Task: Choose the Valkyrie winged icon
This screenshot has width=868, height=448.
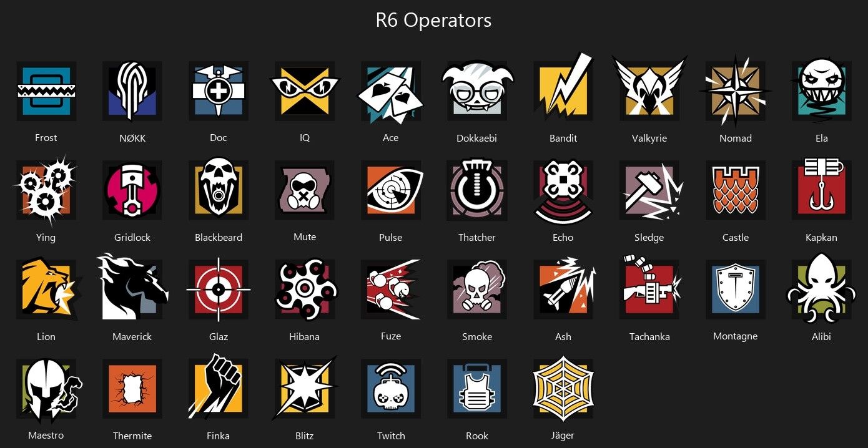Action: coord(649,86)
